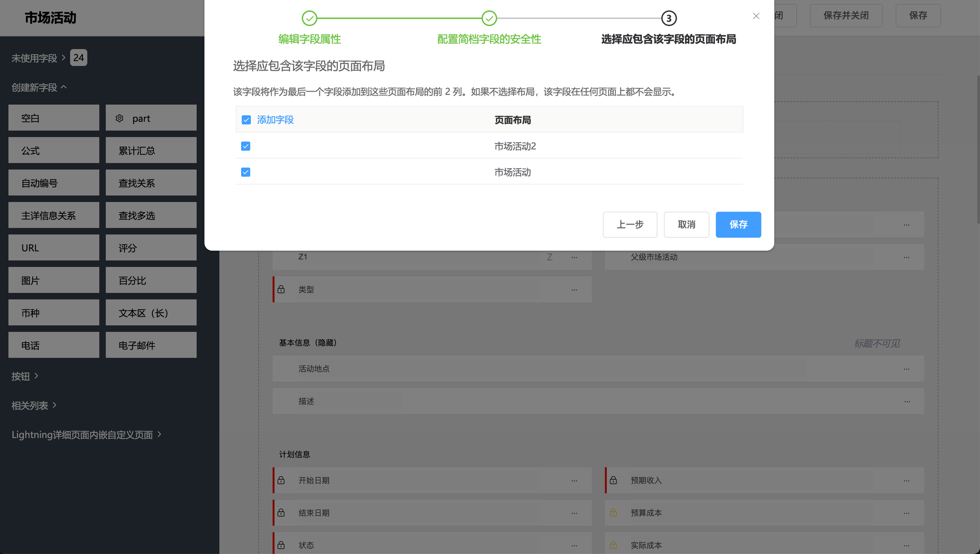The width and height of the screenshot is (980, 554).
Task: Go to step 配置简档字段的安全性
Action: click(489, 18)
